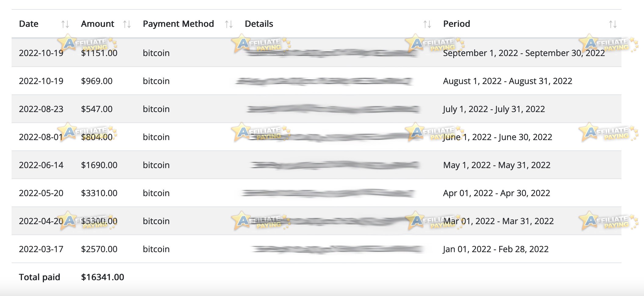Click the $5300.00 amount cell
Viewport: 644px width, 296px height.
(x=99, y=221)
